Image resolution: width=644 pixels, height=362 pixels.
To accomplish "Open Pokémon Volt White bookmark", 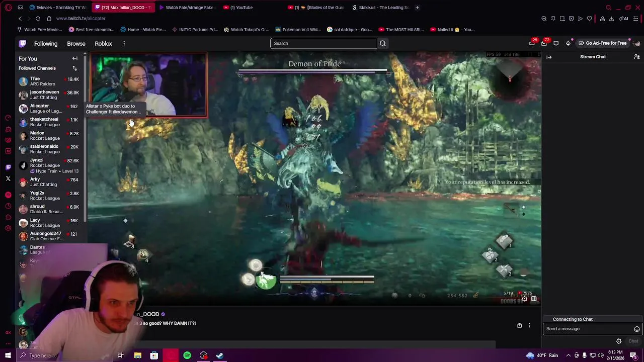I will 297,30.
